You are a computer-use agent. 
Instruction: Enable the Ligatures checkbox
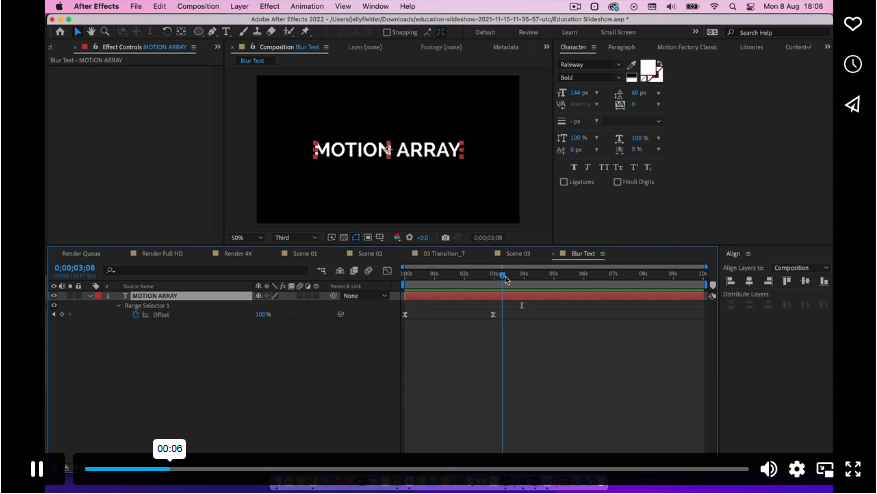coord(564,182)
